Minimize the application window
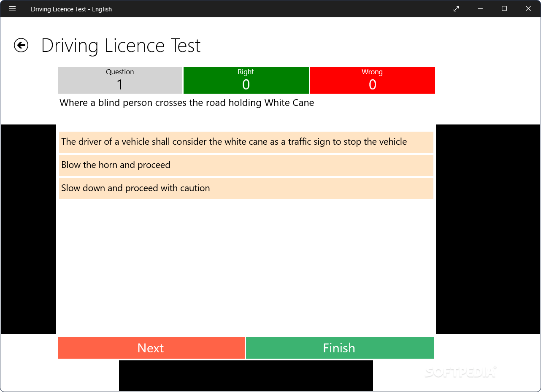The width and height of the screenshot is (541, 392). click(x=480, y=8)
